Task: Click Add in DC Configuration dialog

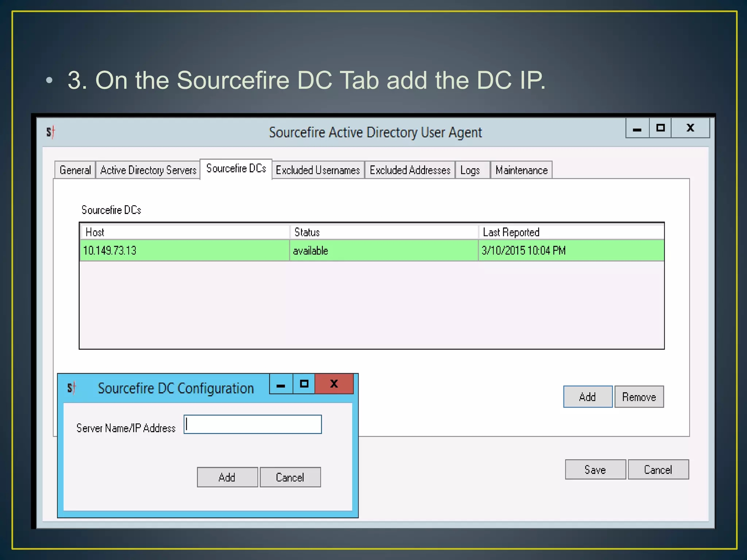Action: (227, 477)
